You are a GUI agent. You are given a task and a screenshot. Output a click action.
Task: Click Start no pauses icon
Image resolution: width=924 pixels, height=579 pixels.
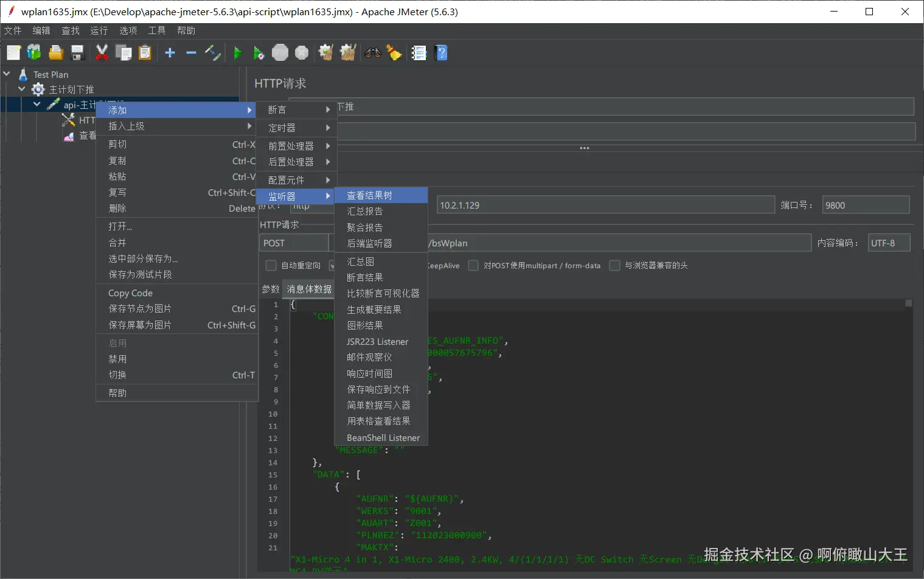259,53
